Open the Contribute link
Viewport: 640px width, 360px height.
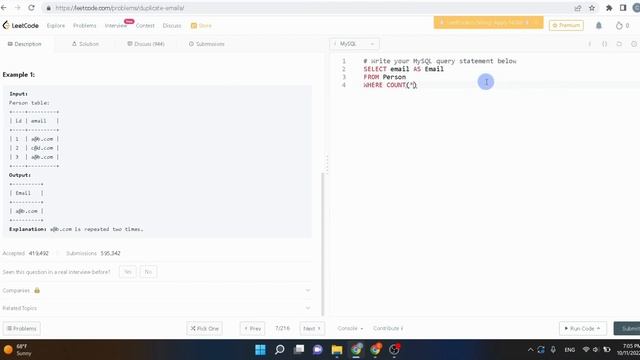coord(388,328)
